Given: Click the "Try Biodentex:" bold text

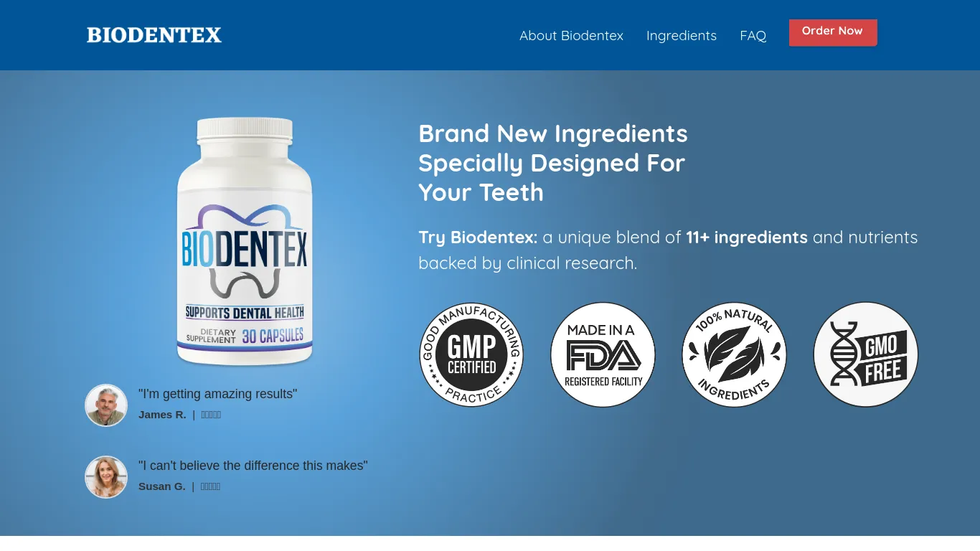Looking at the screenshot, I should point(478,237).
